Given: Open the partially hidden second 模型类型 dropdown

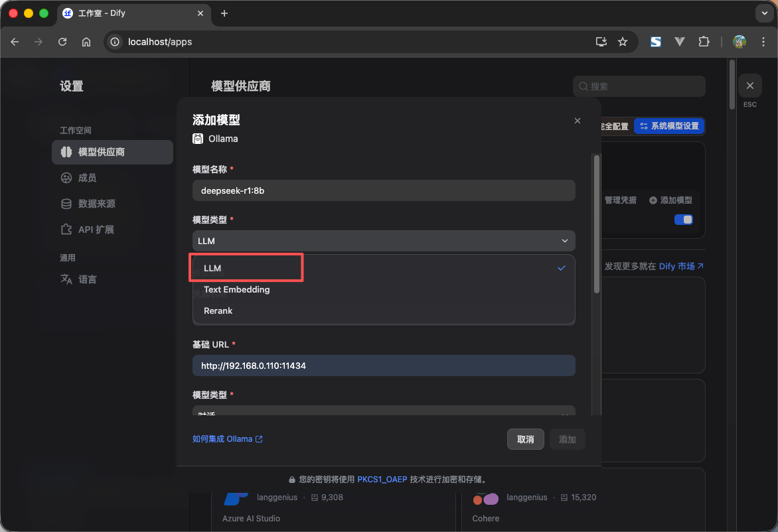Looking at the screenshot, I should click(x=384, y=411).
